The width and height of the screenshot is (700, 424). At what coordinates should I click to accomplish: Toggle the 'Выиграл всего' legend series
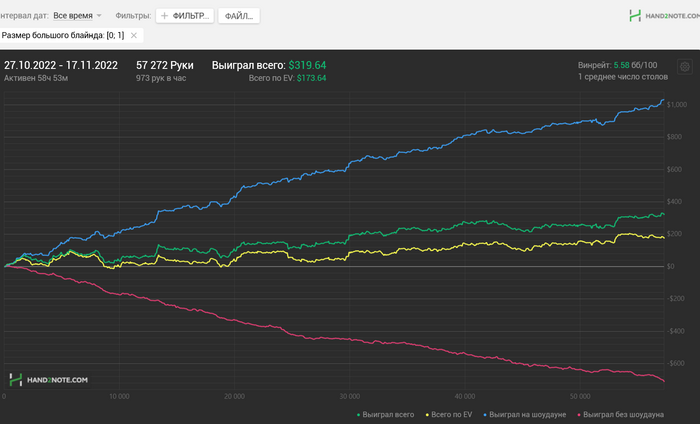385,415
